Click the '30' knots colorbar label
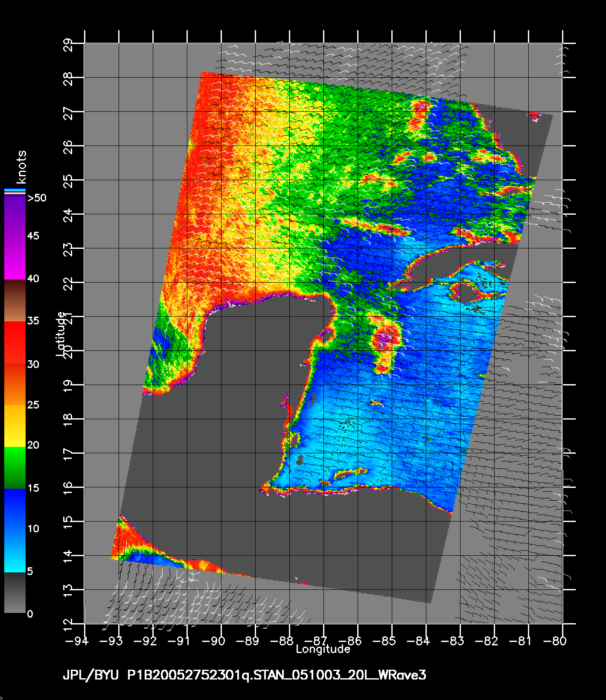 click(33, 364)
